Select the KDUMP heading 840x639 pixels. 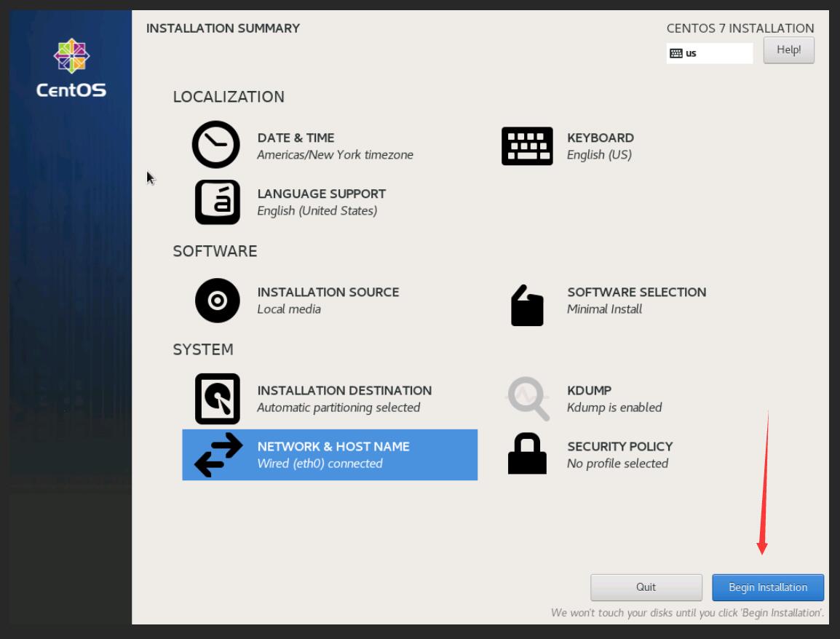point(590,391)
